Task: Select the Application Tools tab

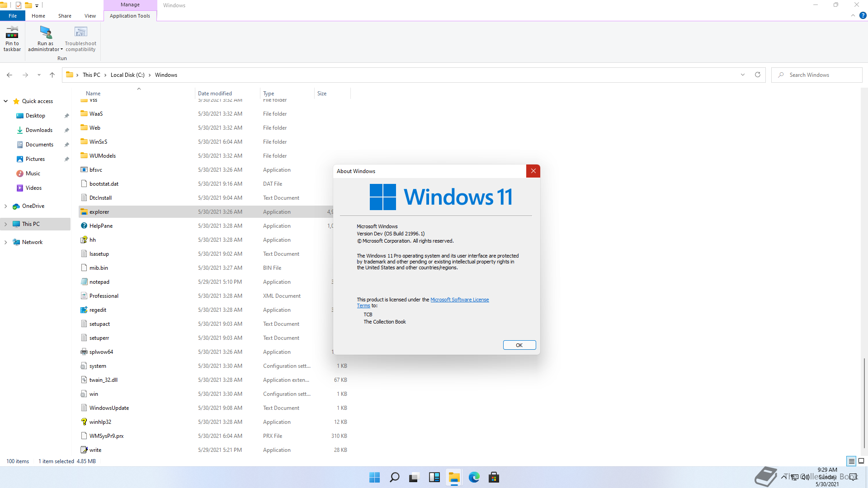Action: pyautogui.click(x=130, y=16)
